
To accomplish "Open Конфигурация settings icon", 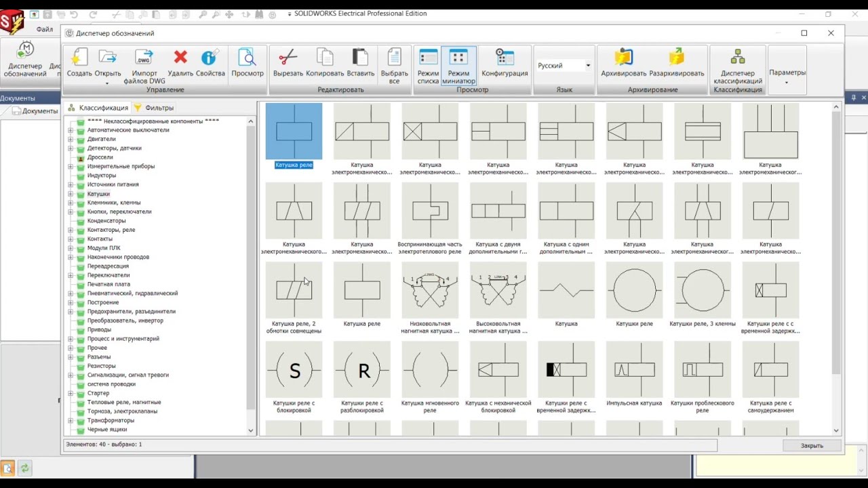I will click(505, 57).
